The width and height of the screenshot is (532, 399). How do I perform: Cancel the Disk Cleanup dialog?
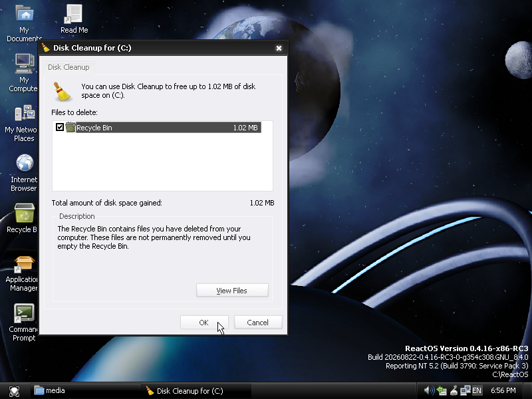click(258, 323)
